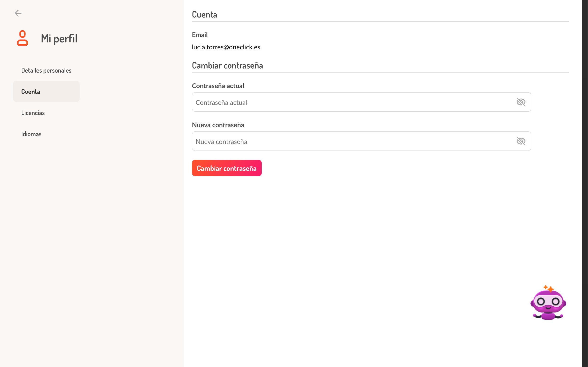
Task: Focus the Nueva contraseña input field
Action: click(x=361, y=141)
